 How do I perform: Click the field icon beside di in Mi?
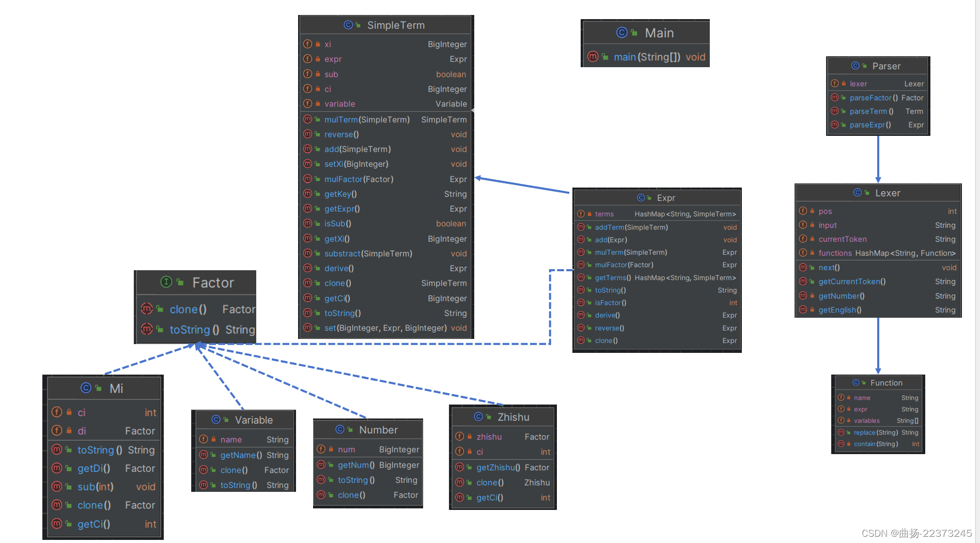[x=57, y=430]
